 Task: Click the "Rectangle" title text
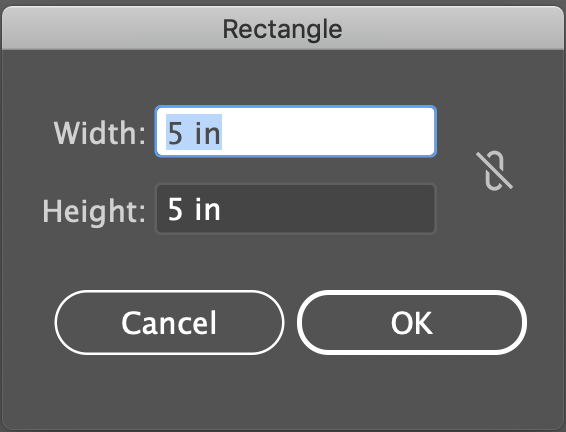pyautogui.click(x=282, y=29)
